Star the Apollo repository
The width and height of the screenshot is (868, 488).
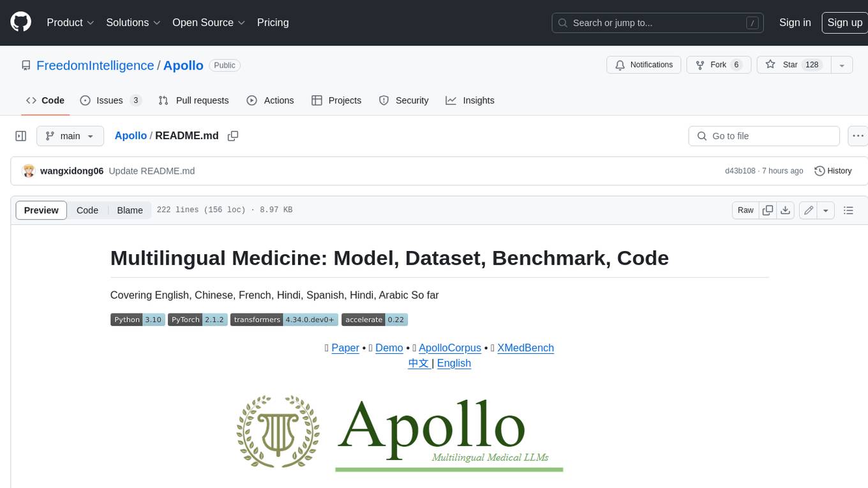click(x=793, y=65)
